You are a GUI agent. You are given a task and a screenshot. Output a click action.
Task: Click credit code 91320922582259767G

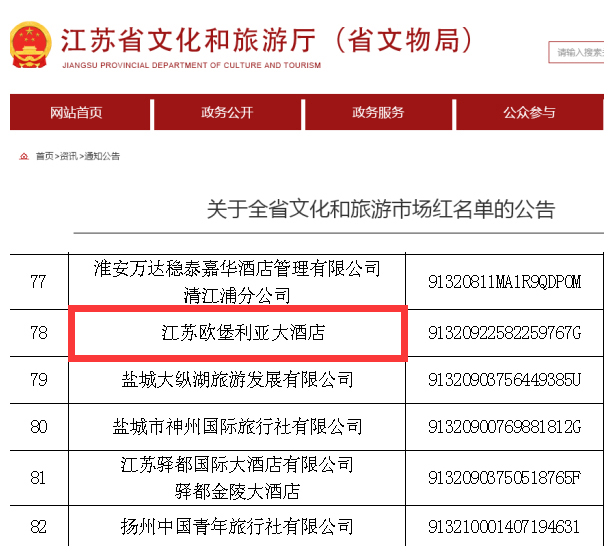(503, 332)
